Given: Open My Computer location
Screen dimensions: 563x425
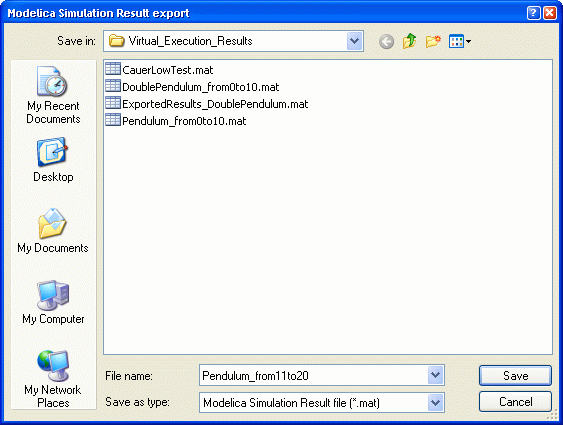Looking at the screenshot, I should 53,302.
